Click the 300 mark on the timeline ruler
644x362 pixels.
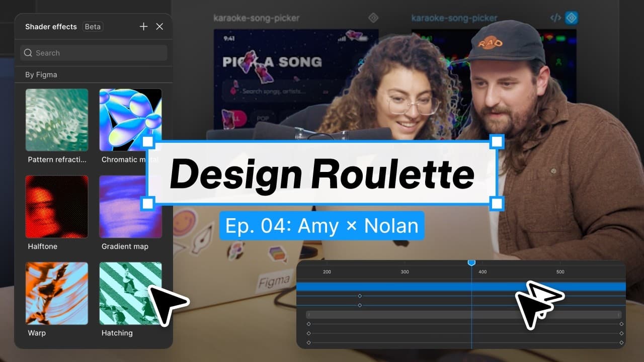(x=405, y=272)
